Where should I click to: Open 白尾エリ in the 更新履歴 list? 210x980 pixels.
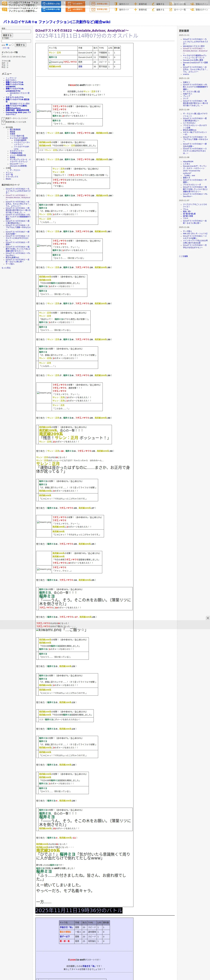click(x=186, y=82)
